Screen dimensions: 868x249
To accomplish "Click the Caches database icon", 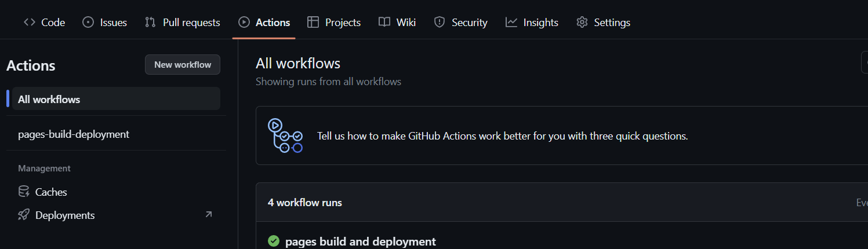I will (24, 192).
